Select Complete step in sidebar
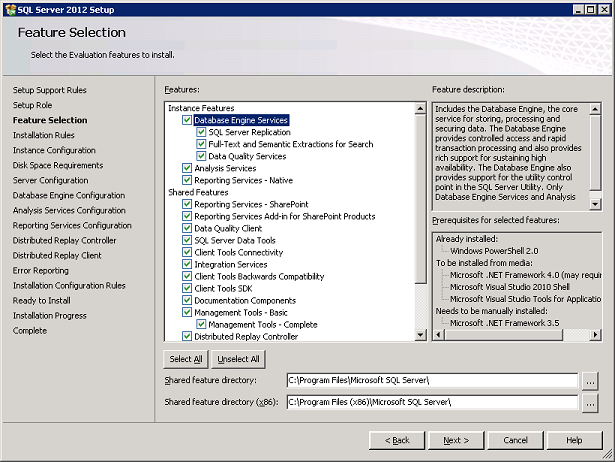 [x=30, y=331]
